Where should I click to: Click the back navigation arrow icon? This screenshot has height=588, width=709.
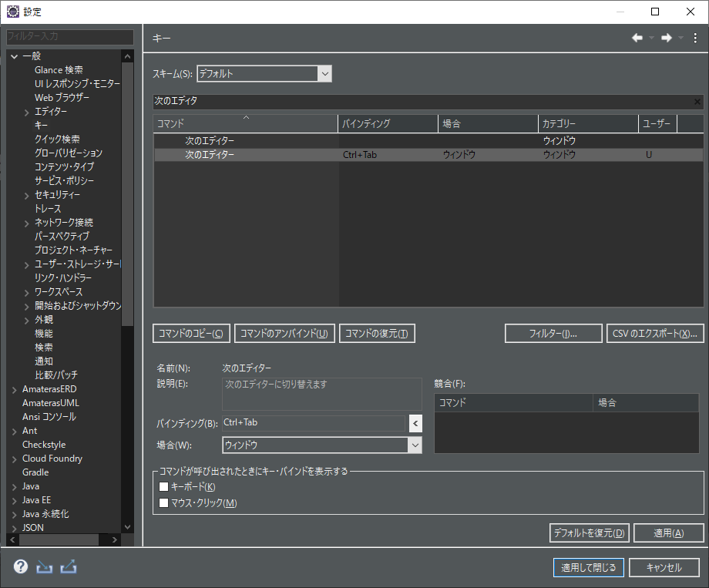[637, 38]
